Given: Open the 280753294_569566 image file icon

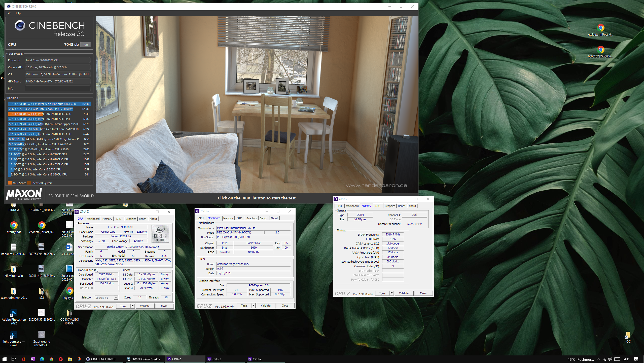Looking at the screenshot, I should click(x=42, y=249).
